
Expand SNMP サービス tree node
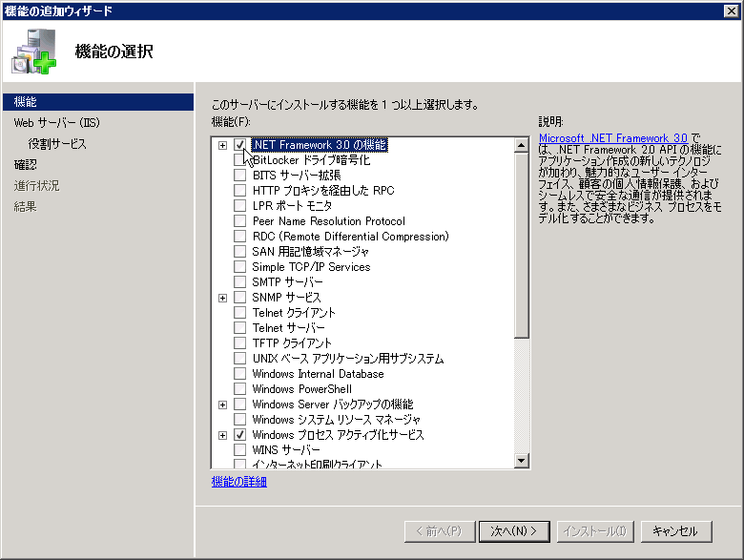click(222, 298)
